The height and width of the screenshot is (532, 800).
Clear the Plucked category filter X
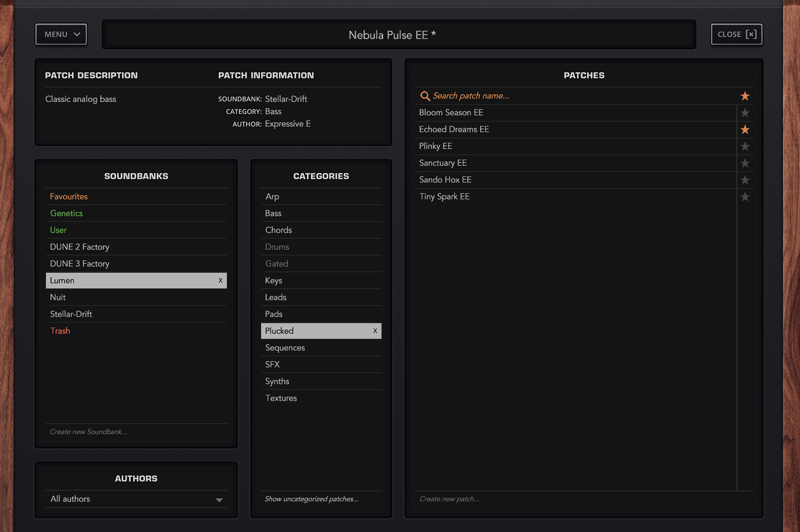tap(375, 331)
